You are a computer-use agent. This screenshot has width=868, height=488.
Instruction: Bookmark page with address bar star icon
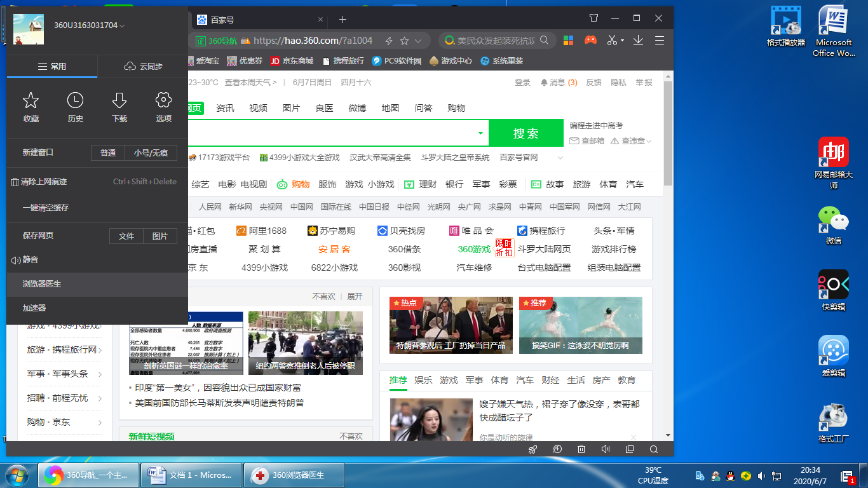[x=404, y=41]
